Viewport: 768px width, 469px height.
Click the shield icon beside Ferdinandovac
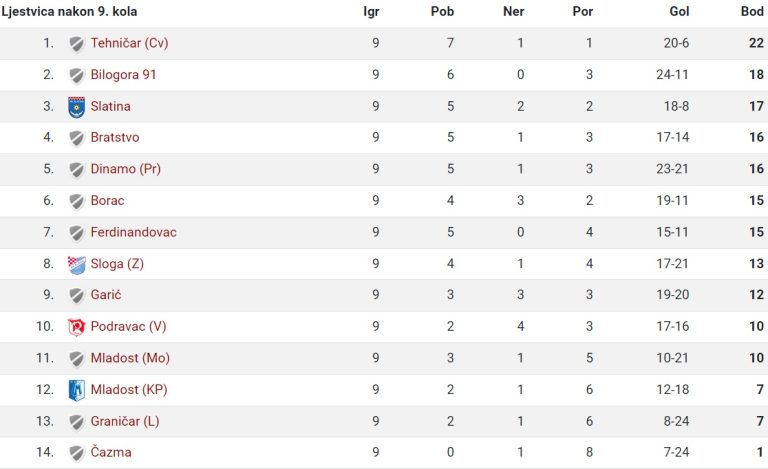(x=76, y=233)
